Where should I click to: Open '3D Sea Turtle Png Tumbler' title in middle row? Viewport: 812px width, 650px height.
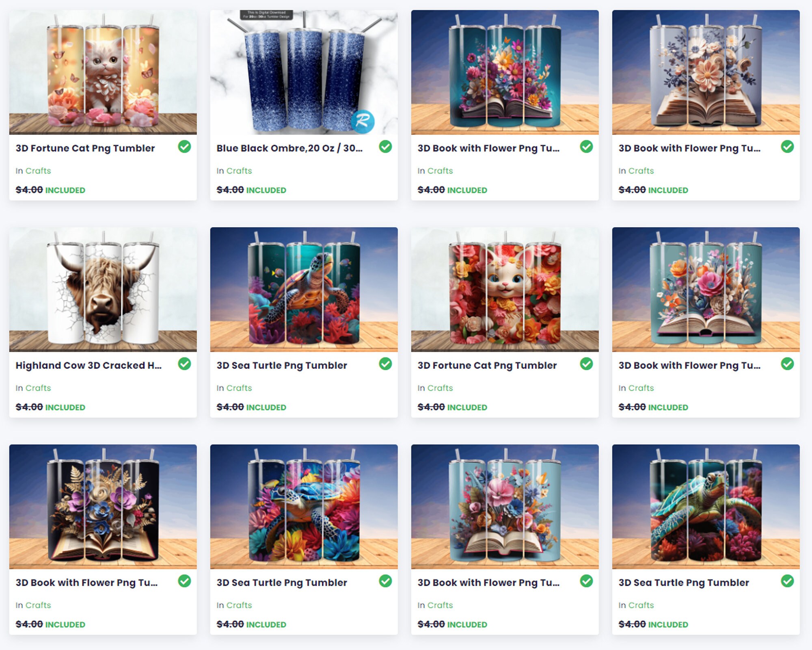coord(282,365)
